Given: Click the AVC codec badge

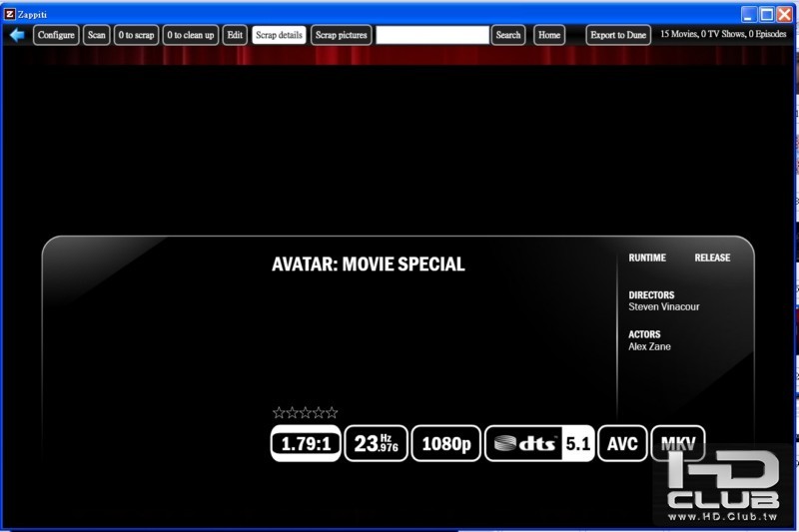Looking at the screenshot, I should coord(622,443).
